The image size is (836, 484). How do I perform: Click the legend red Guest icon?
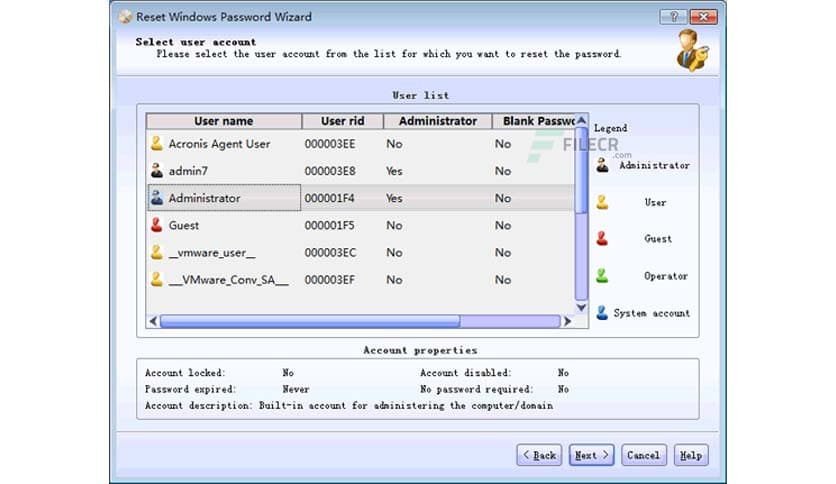click(602, 238)
